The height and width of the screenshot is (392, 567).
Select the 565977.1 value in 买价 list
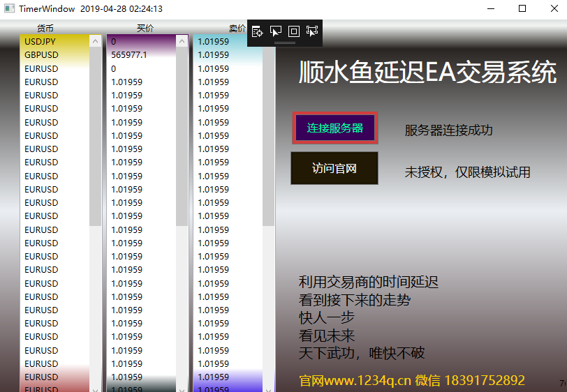click(x=142, y=55)
